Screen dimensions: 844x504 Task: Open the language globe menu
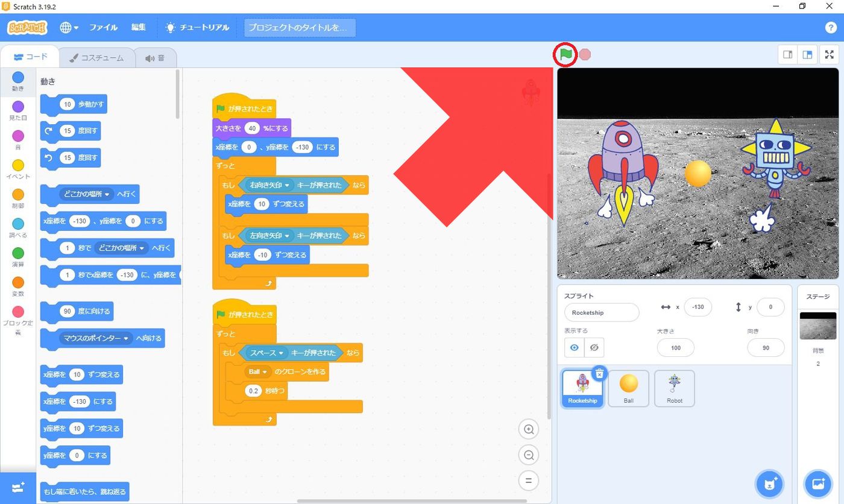[x=69, y=28]
